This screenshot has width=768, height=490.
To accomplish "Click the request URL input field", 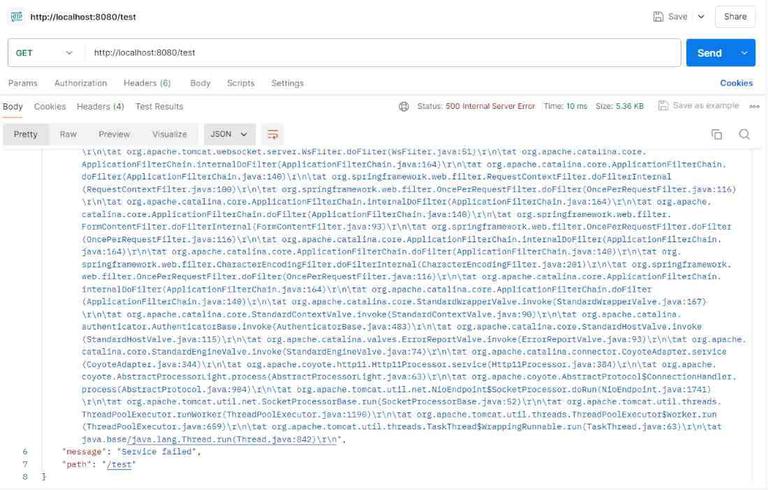I will point(383,53).
